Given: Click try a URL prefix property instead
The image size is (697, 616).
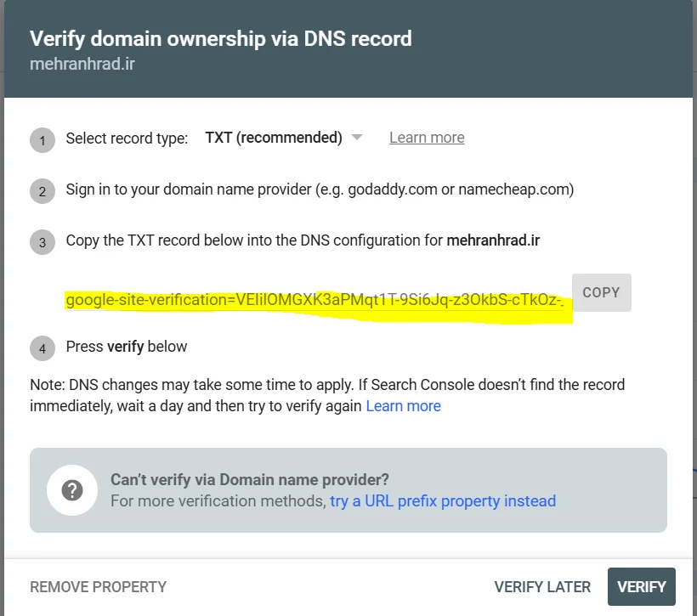Looking at the screenshot, I should (x=442, y=500).
